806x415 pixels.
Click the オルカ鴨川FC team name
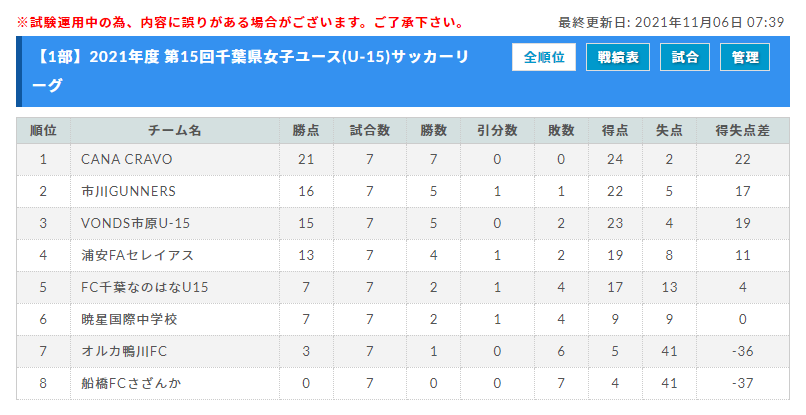(x=124, y=351)
